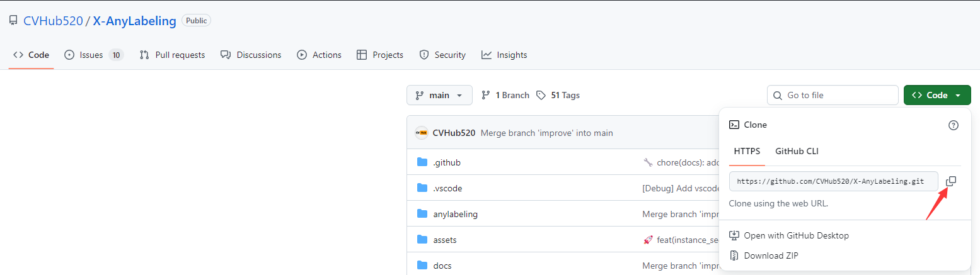
Task: Click the folder icon next to .github
Action: click(422, 162)
